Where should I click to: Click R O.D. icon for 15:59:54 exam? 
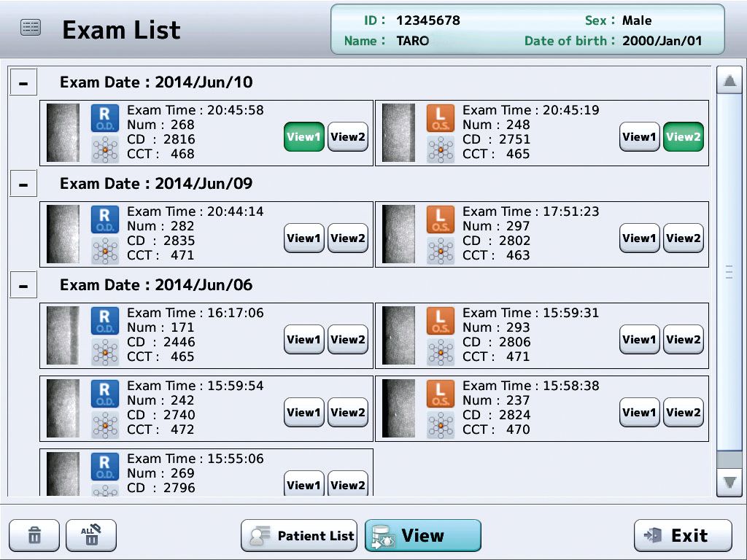pyautogui.click(x=104, y=394)
